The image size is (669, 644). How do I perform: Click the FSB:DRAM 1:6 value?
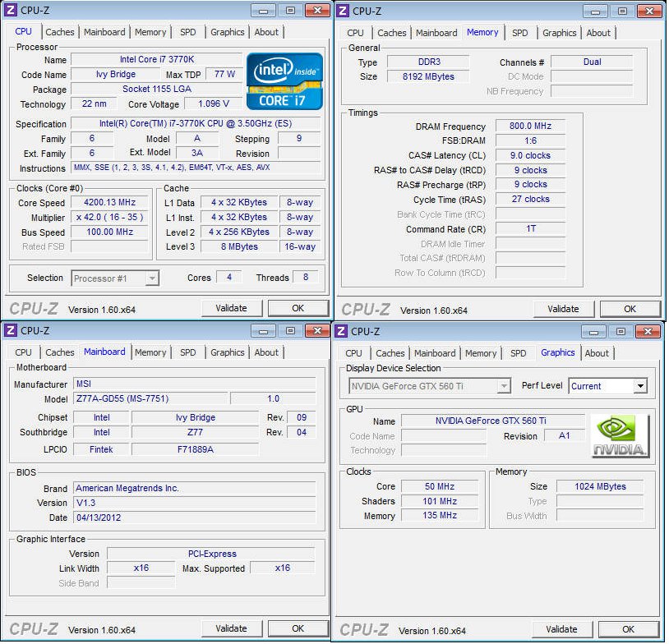point(530,140)
